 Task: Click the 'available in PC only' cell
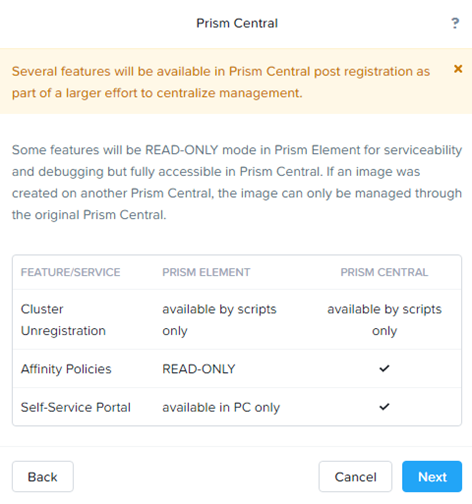tap(221, 407)
